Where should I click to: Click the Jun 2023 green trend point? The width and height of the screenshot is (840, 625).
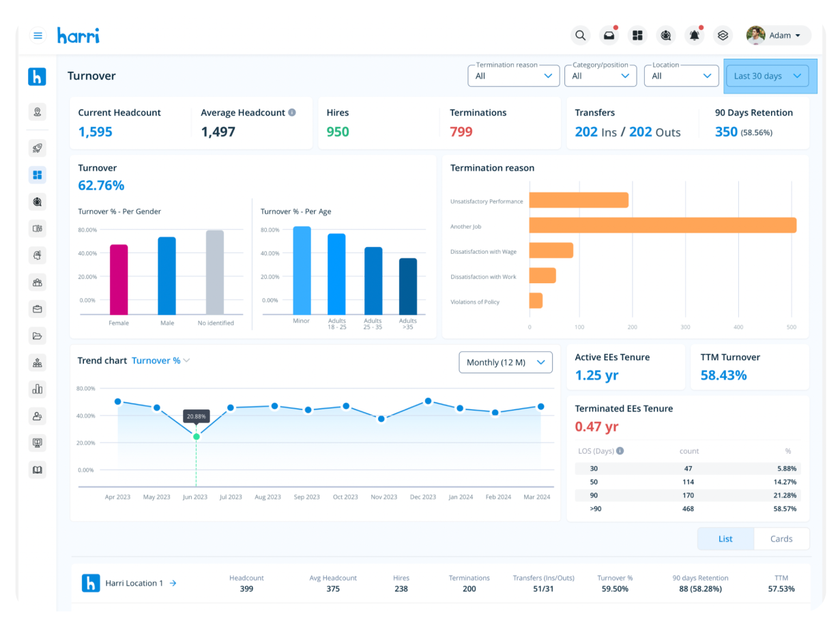(197, 437)
